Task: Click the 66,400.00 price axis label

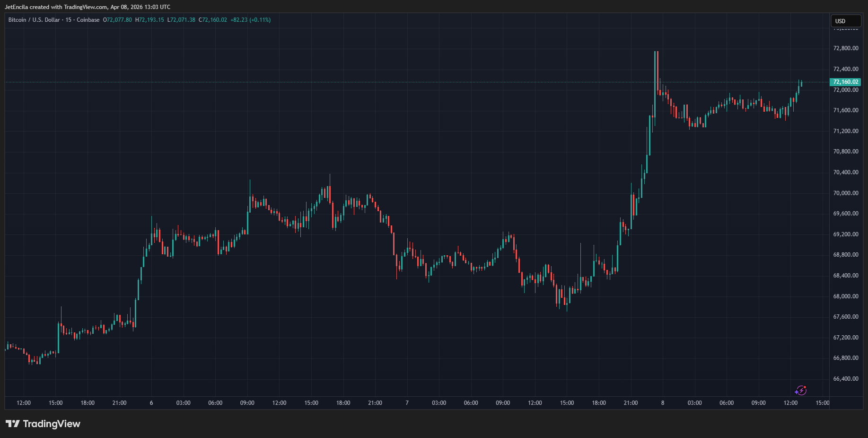Action: pyautogui.click(x=845, y=379)
